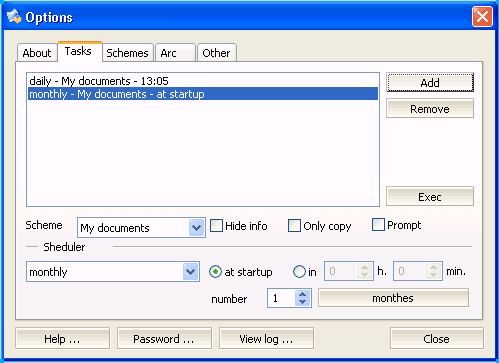Run the task with Exec button

coord(430,197)
